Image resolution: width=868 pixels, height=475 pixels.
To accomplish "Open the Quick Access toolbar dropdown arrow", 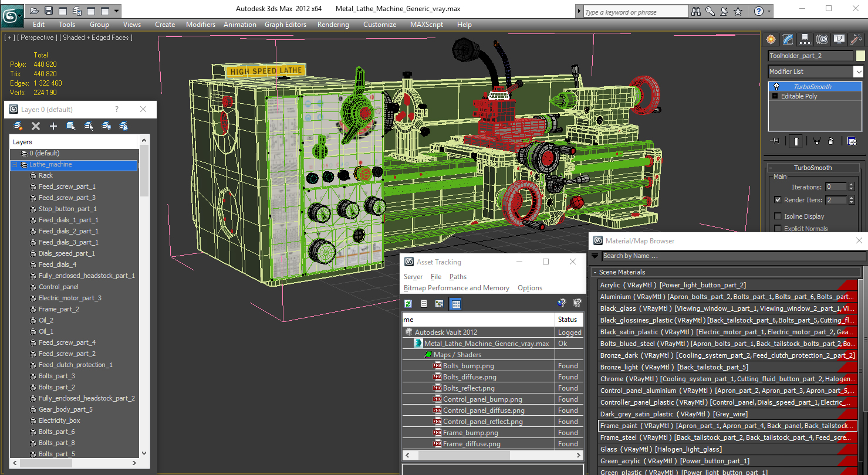I will tap(117, 11).
